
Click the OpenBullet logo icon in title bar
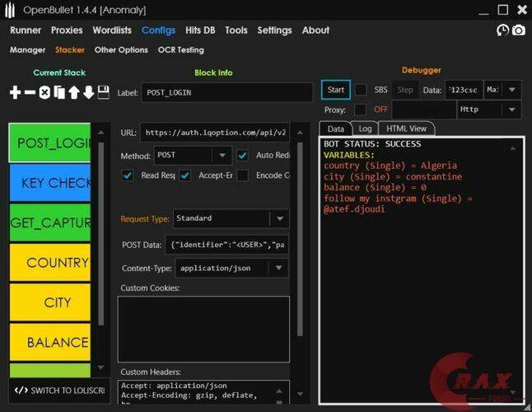coord(10,10)
